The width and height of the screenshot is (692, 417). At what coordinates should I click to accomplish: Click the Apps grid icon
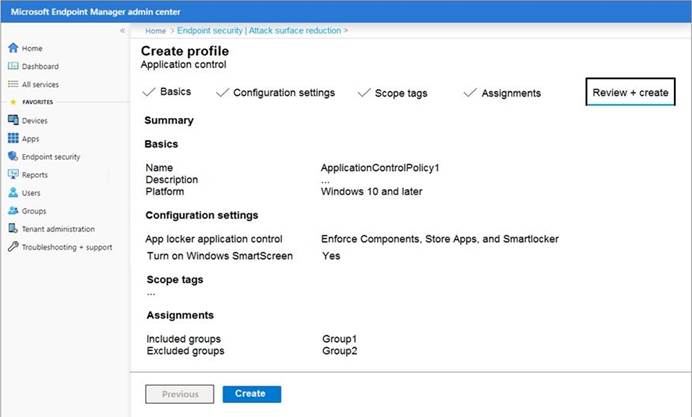point(13,138)
